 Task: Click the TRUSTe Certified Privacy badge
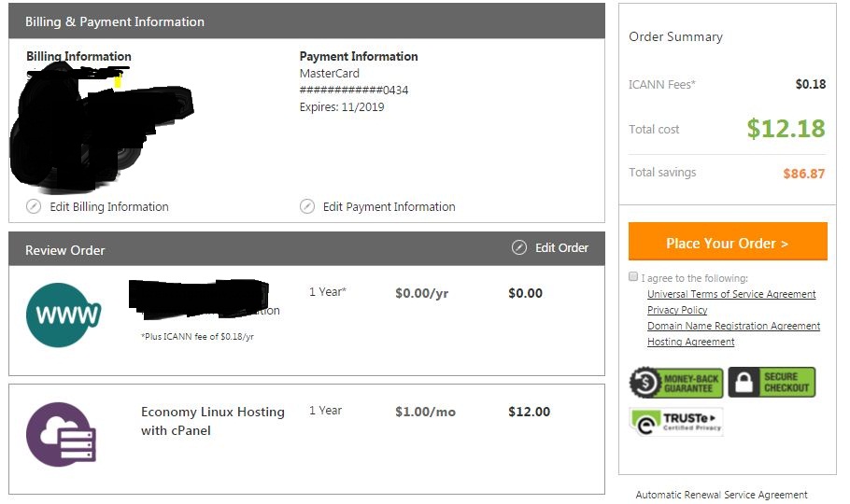tap(676, 422)
